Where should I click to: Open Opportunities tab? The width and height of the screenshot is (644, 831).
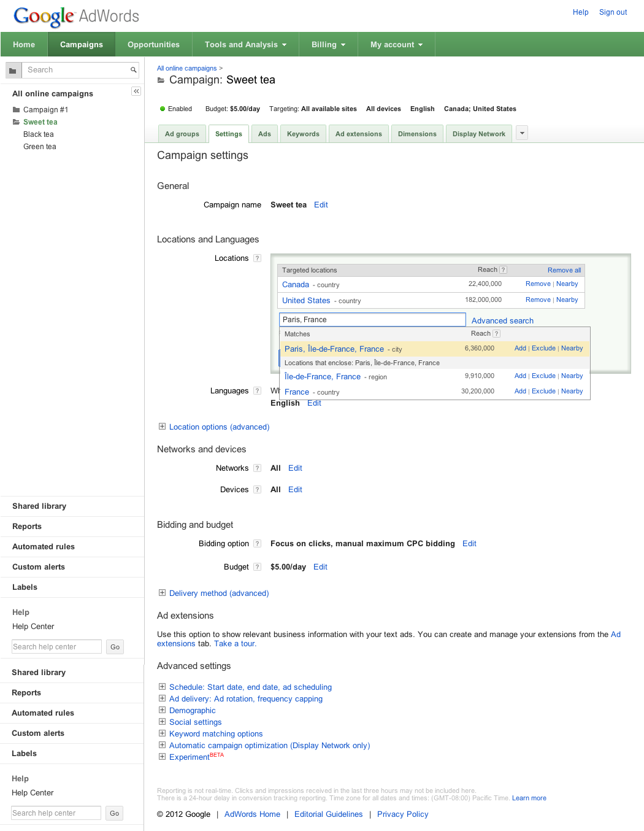pyautogui.click(x=153, y=45)
